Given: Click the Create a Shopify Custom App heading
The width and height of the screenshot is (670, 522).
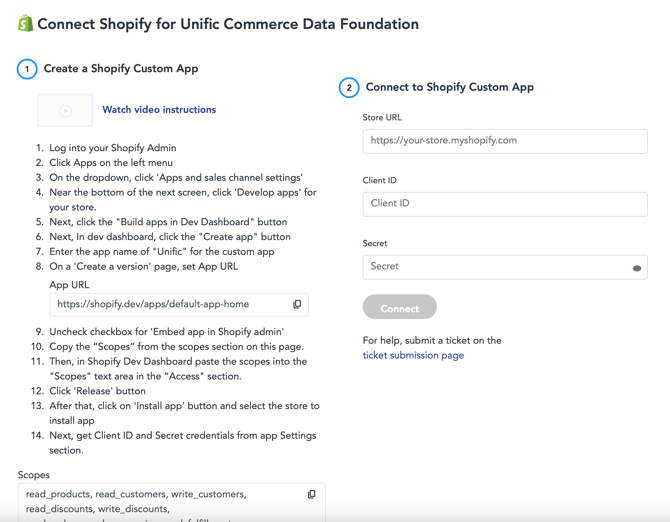Looking at the screenshot, I should tap(121, 69).
